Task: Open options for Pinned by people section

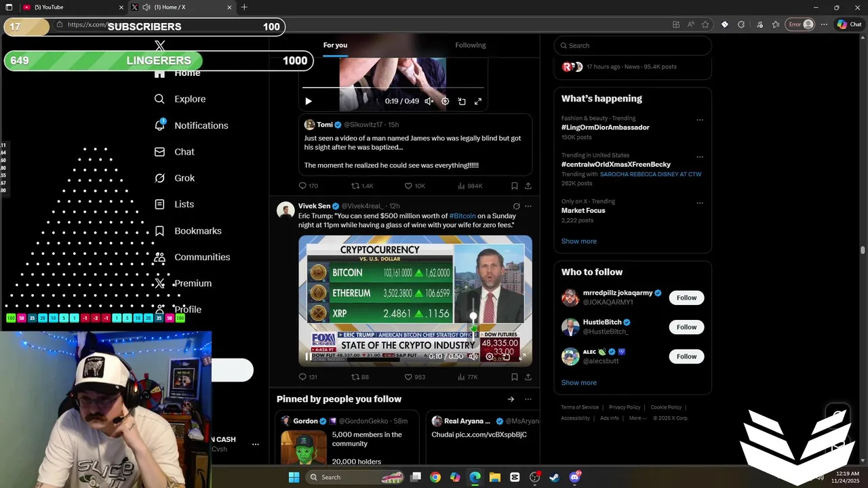Action: [x=528, y=399]
